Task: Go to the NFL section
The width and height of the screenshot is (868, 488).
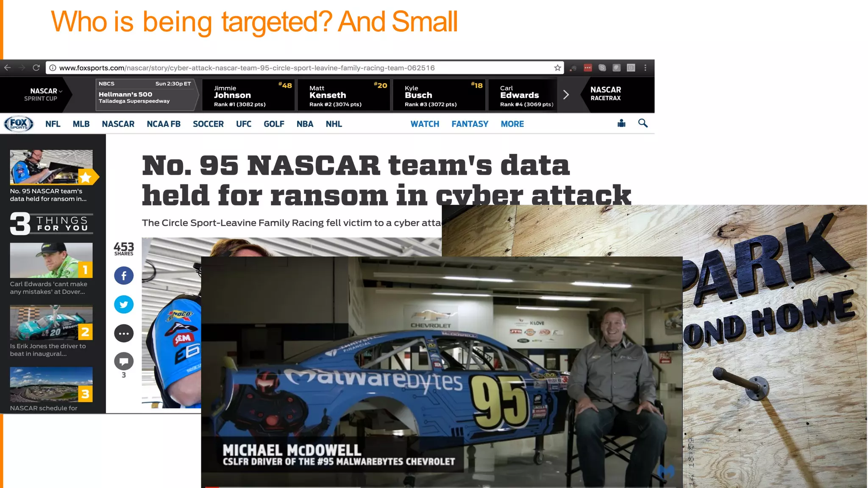Action: pyautogui.click(x=53, y=124)
